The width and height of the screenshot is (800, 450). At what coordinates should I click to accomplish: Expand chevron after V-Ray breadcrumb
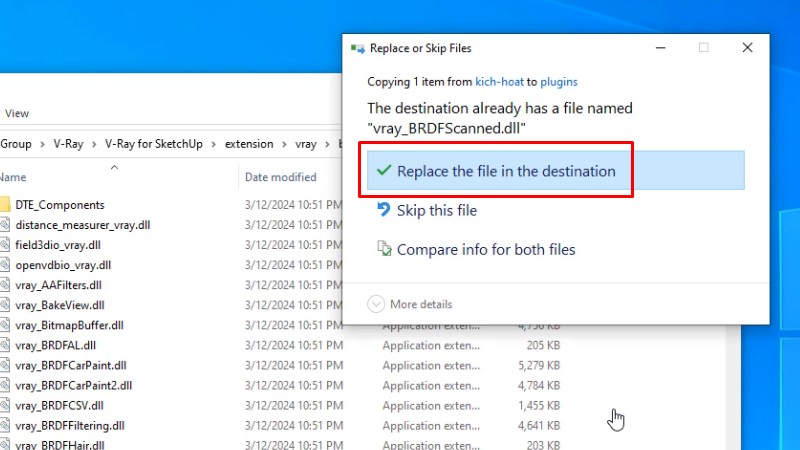tap(94, 145)
